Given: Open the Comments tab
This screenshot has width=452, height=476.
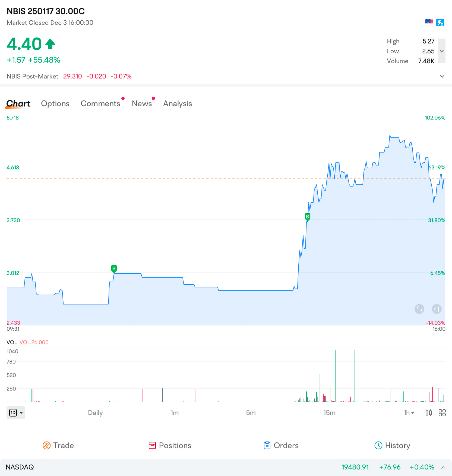Looking at the screenshot, I should (100, 104).
